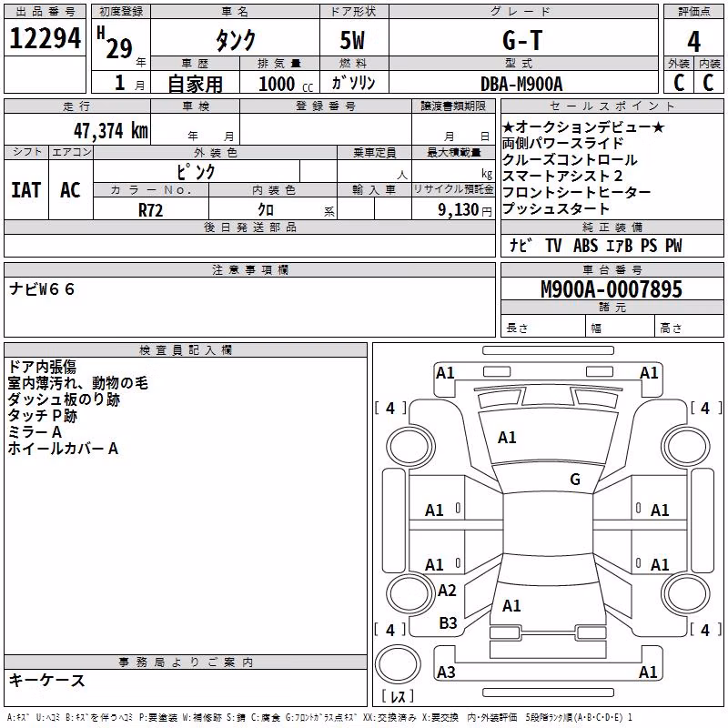728x728 pixels.
Task: Click the プッシュスタート sales point
Action: click(555, 208)
